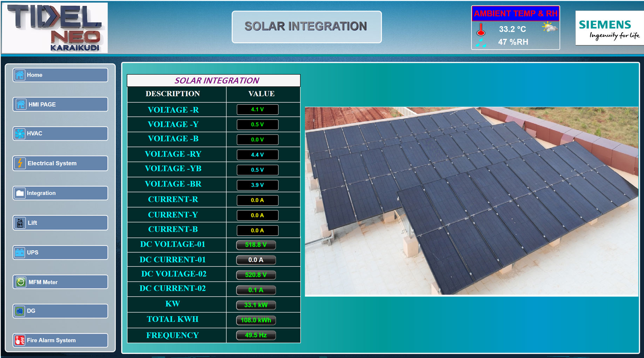Click the Fire Alarm System icon

[20, 340]
